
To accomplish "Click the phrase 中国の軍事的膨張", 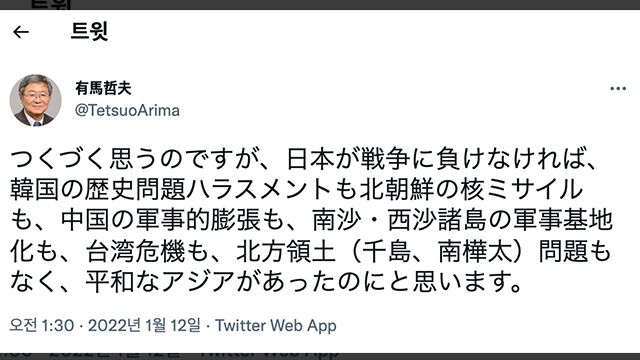I will tap(160, 220).
